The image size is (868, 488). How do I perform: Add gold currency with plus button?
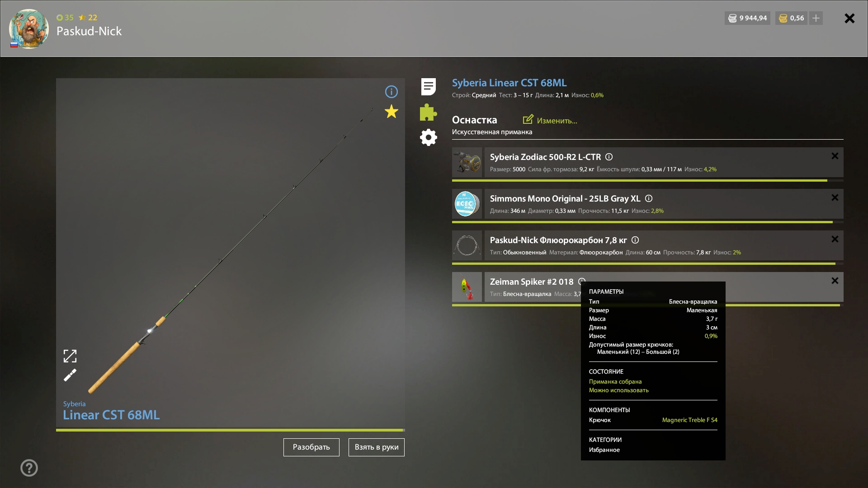(816, 18)
